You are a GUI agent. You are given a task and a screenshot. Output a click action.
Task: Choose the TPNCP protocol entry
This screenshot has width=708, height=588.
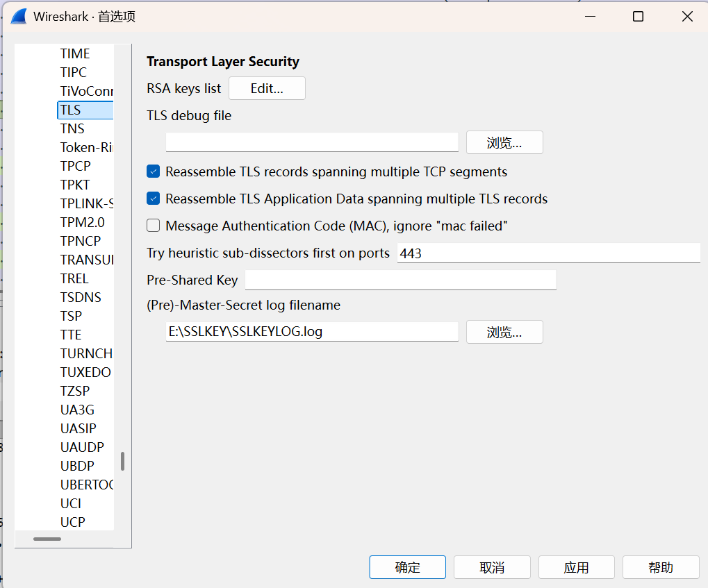pos(81,241)
